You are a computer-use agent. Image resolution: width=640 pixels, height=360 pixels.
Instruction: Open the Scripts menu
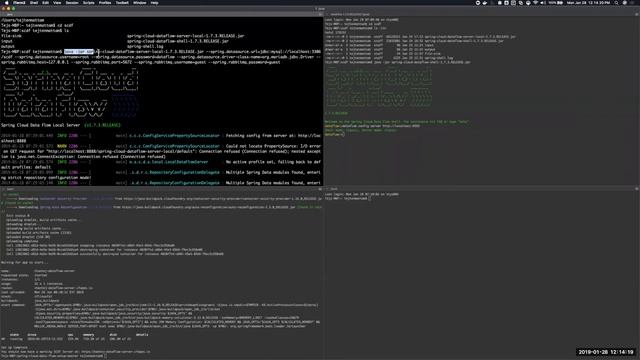click(89, 3)
